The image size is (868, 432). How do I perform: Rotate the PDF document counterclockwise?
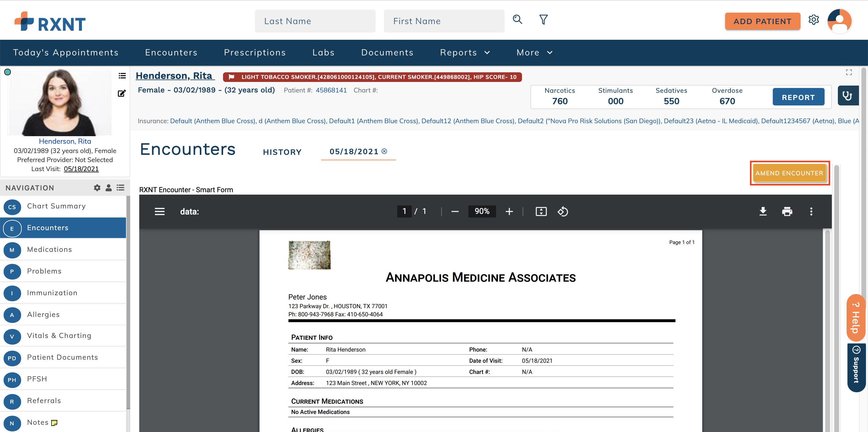tap(562, 211)
